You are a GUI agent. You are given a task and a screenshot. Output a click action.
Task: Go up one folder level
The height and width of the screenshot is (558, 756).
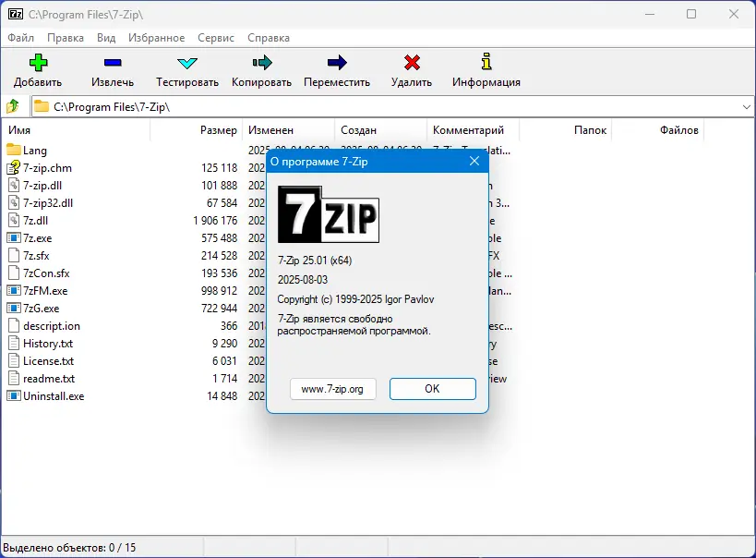(x=13, y=106)
